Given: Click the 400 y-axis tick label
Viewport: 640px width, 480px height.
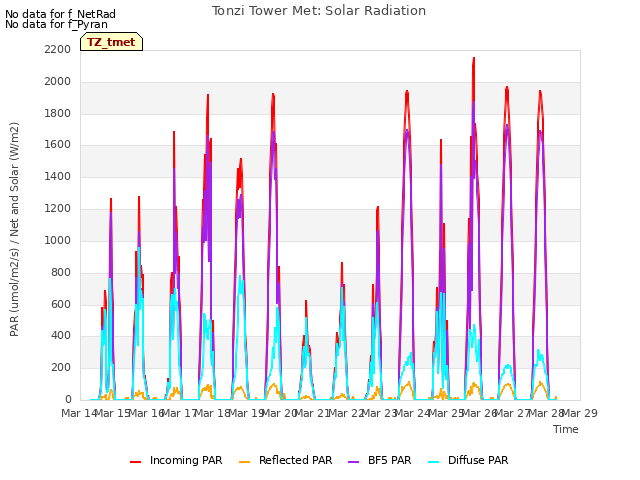Looking at the screenshot, I should tap(61, 336).
